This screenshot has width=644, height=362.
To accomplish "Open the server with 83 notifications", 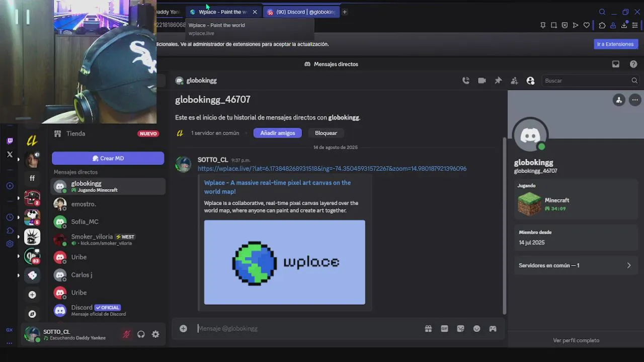I will [x=32, y=256].
